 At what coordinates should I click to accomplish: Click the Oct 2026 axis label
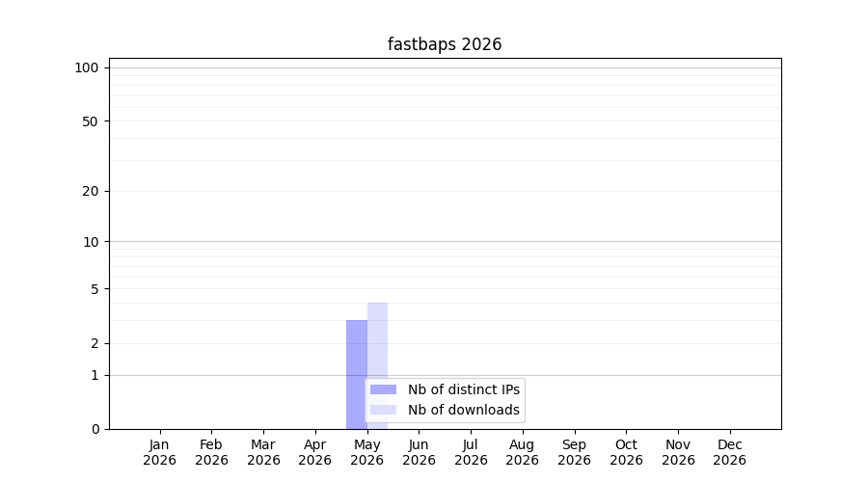pos(626,452)
